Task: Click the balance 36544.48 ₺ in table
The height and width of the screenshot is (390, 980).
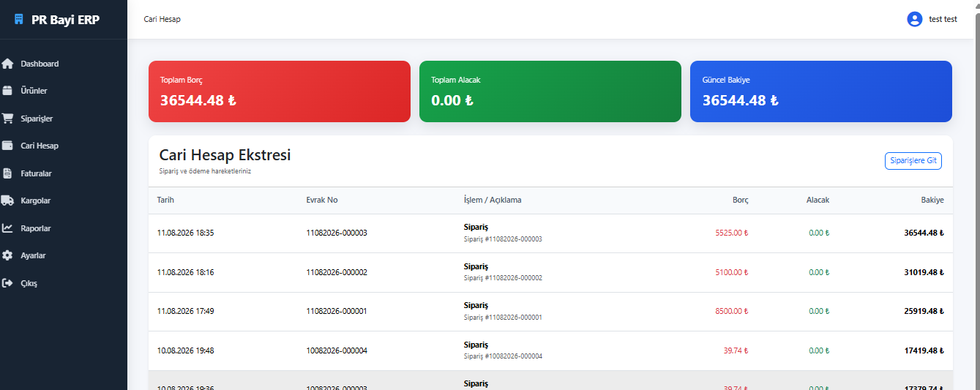Action: pyautogui.click(x=924, y=233)
